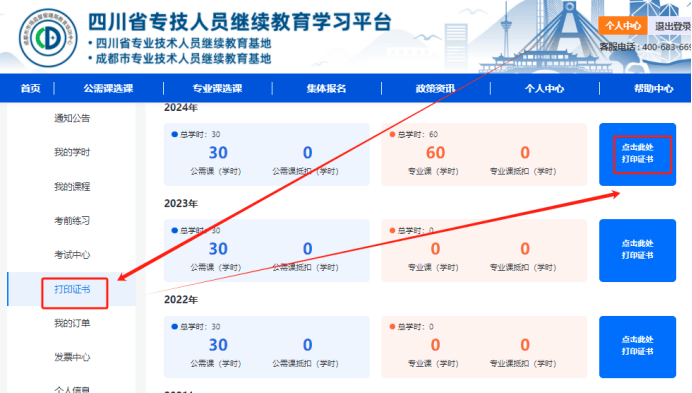
Task: Click orange 个人中心 button at top
Action: click(623, 26)
